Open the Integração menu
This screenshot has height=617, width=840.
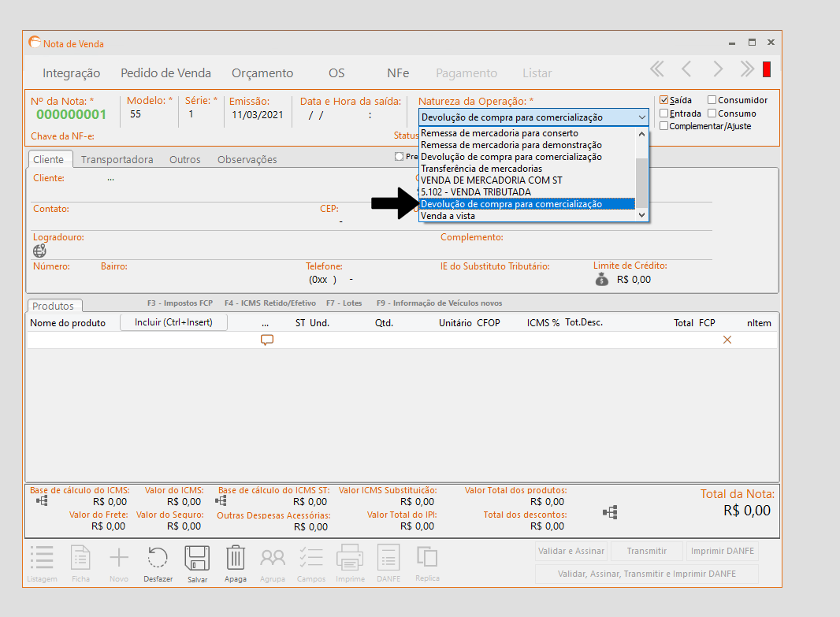[x=71, y=72]
